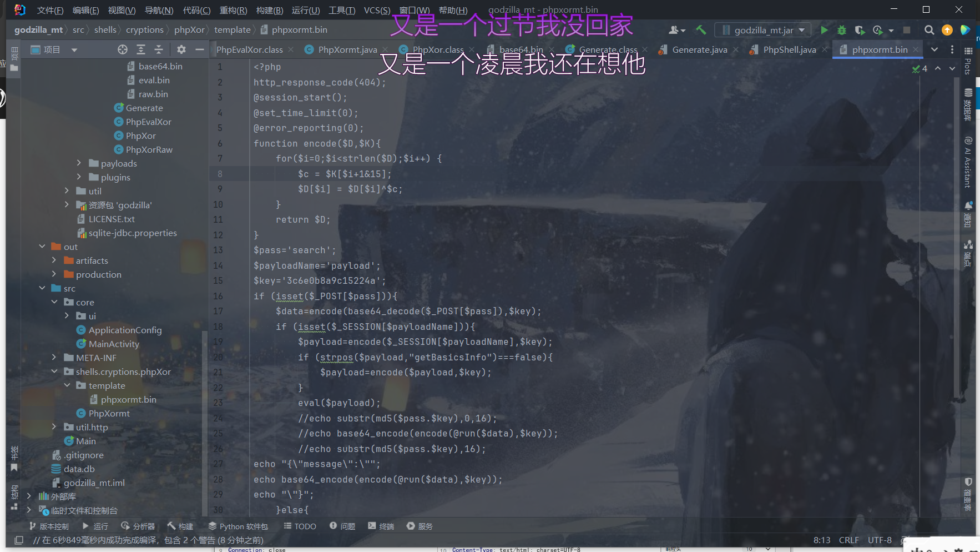980x552 pixels.
Task: Run godzilla_mt.jar with green play button
Action: tap(824, 30)
